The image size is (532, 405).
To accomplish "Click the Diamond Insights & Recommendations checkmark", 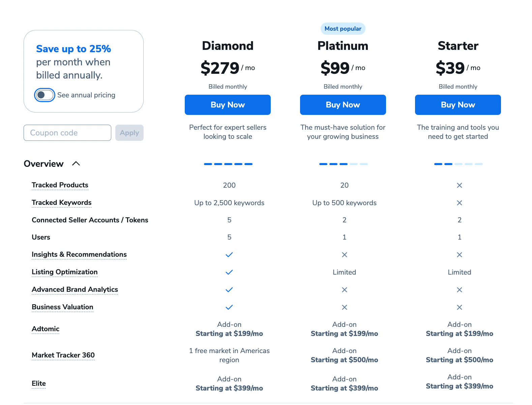I will [229, 255].
